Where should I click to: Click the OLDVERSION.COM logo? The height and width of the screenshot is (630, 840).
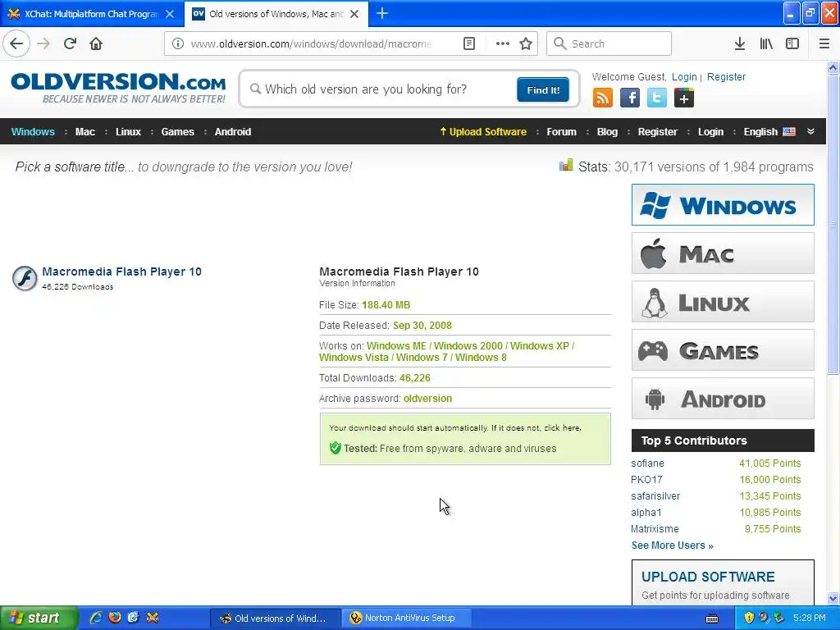click(118, 89)
